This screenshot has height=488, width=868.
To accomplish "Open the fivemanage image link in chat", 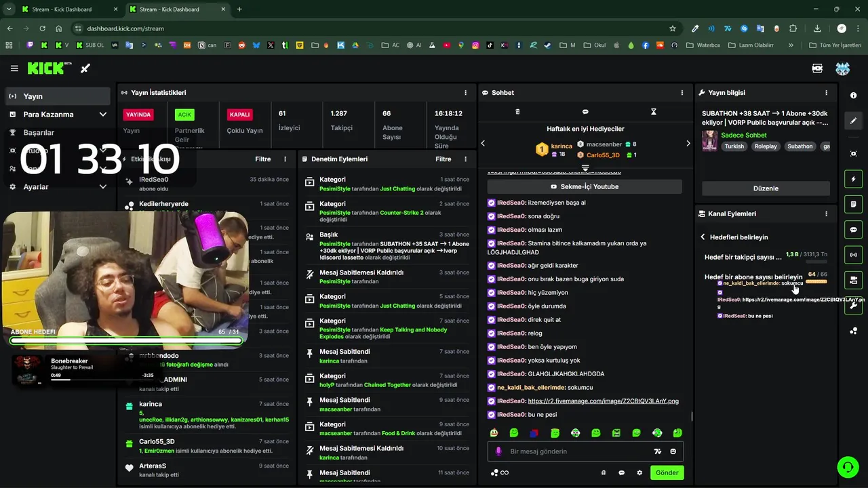I will (603, 401).
